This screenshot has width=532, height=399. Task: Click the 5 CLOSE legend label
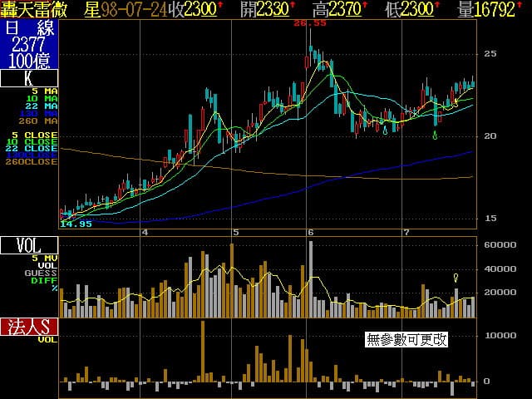point(34,134)
